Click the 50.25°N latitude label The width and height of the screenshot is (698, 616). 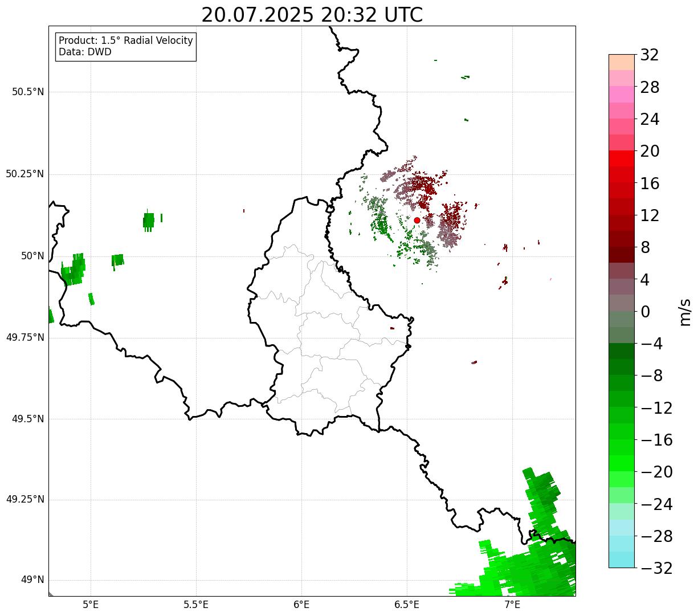[x=25, y=174]
